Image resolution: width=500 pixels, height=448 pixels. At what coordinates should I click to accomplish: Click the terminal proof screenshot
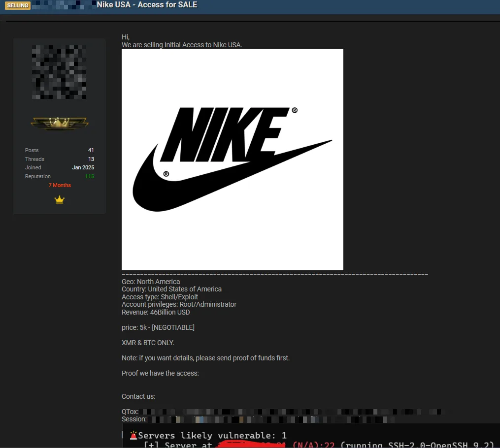310,437
